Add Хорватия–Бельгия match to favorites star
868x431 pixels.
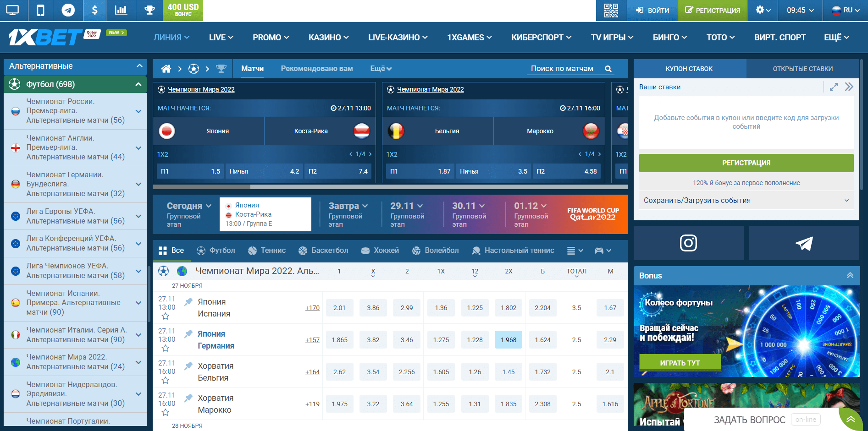166,380
